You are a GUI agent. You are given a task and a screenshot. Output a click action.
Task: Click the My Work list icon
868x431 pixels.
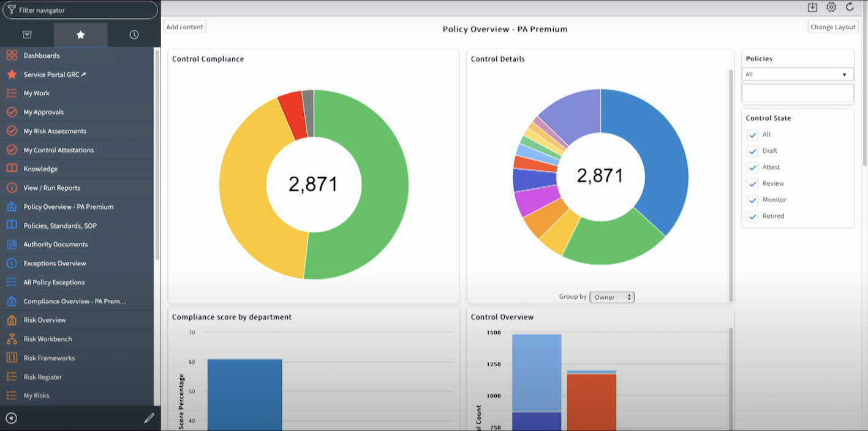tap(12, 93)
